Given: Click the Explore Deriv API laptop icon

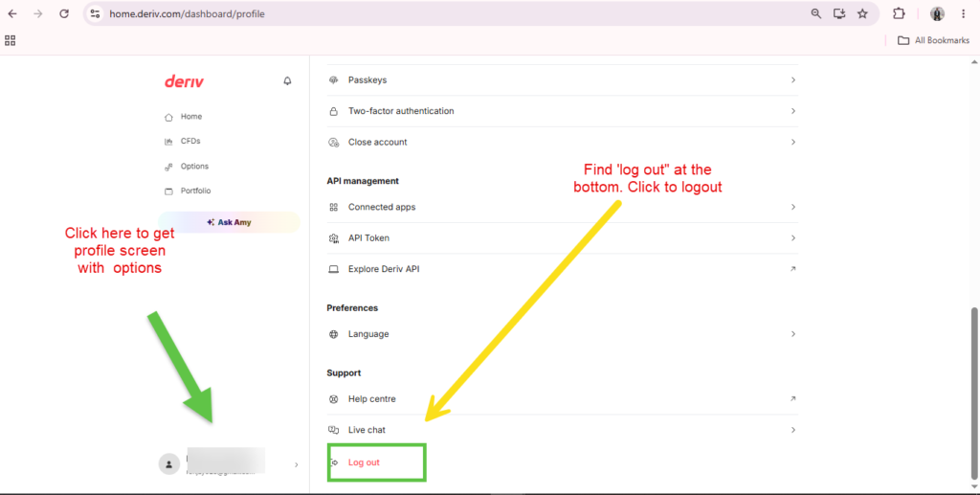Looking at the screenshot, I should coord(334,269).
